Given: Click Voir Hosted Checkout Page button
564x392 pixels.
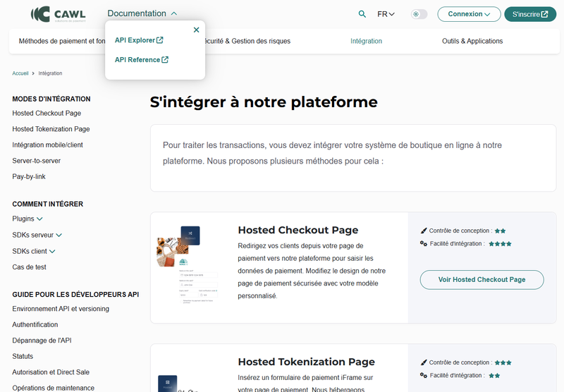Looking at the screenshot, I should tap(482, 280).
